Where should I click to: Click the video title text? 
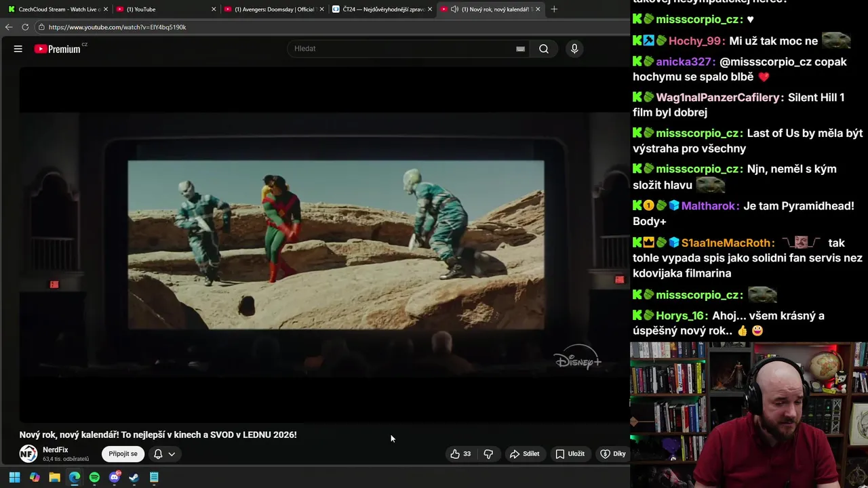click(x=158, y=434)
